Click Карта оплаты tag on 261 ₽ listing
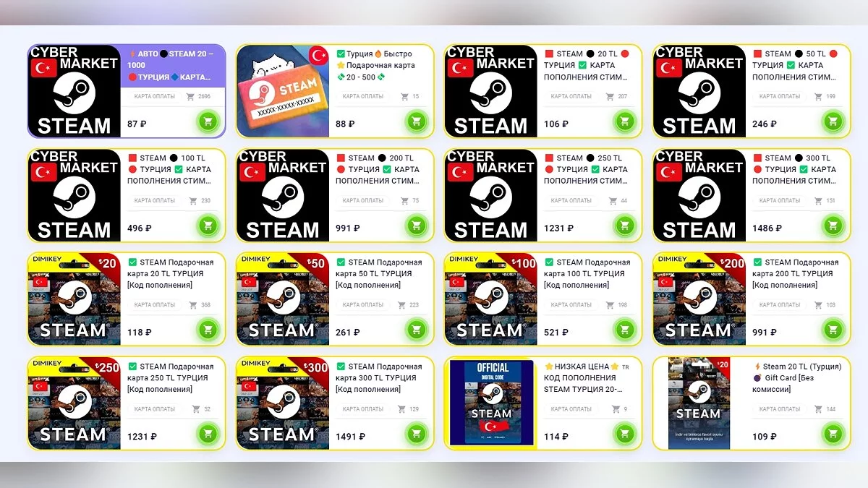Screen dimensions: 868x488 click(363, 304)
